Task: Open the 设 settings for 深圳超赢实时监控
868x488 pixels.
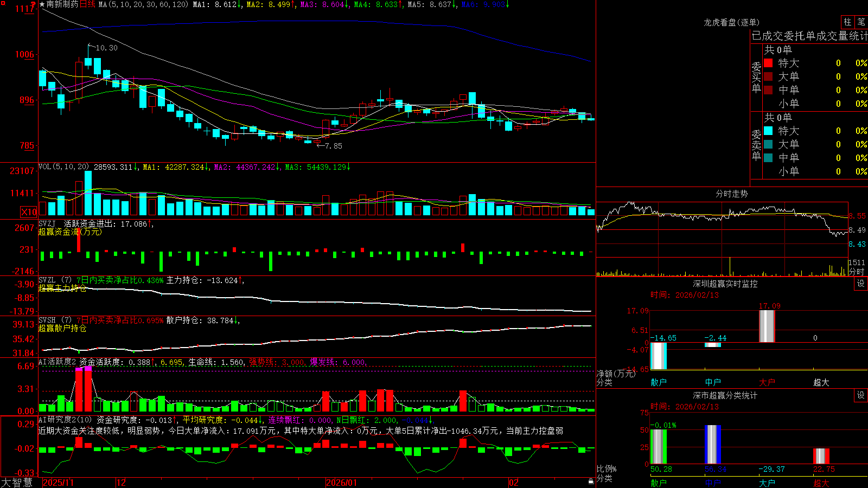Action: point(861,284)
